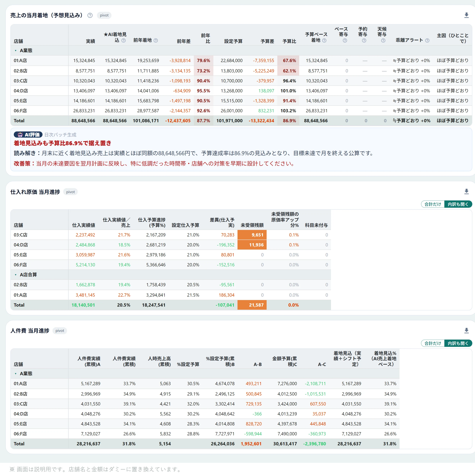
Task: Click 62.1% 予算比 cell for 02:B店
Action: click(x=288, y=71)
